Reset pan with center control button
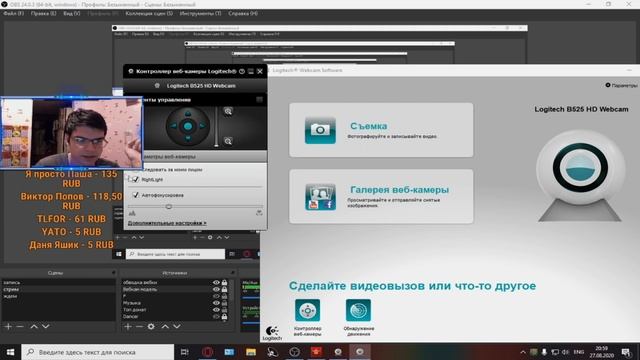This screenshot has height=360, width=640. (188, 127)
